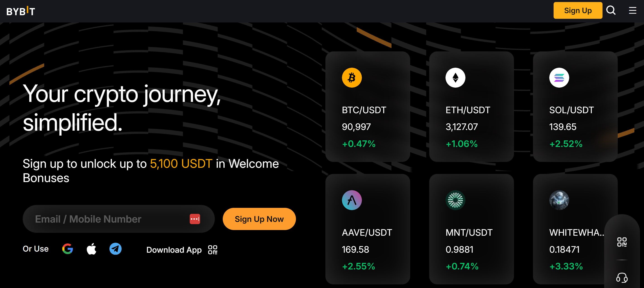Click the Solana icon on SOL/USDT card

pyautogui.click(x=559, y=78)
